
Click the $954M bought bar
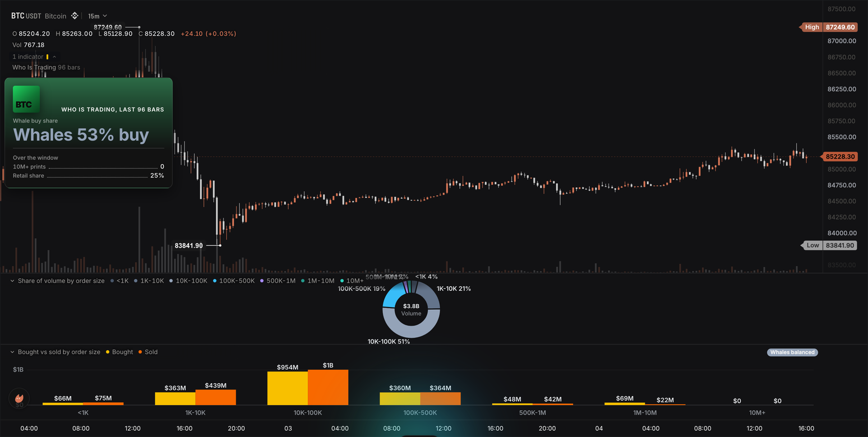click(288, 388)
